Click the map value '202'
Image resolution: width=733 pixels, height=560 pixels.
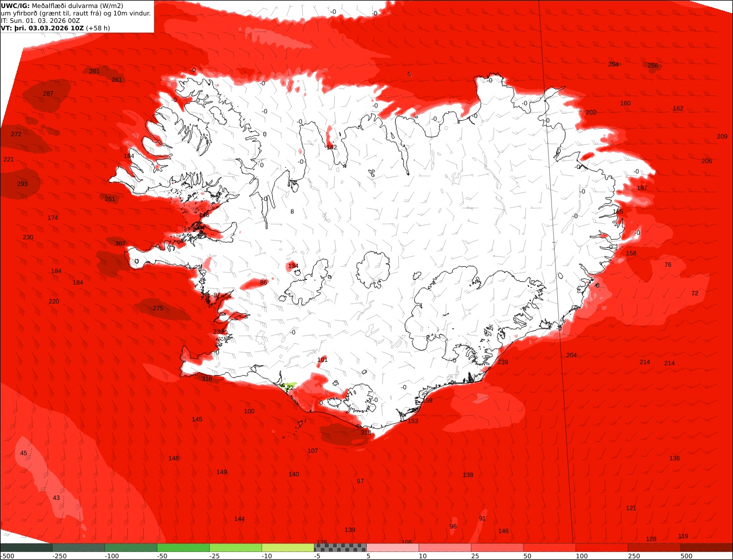click(x=591, y=112)
